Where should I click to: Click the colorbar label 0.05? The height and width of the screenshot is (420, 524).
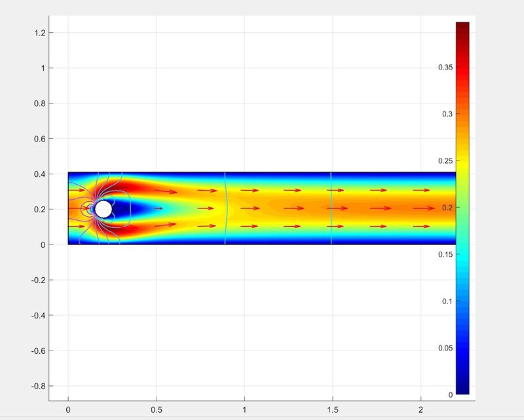(x=445, y=348)
